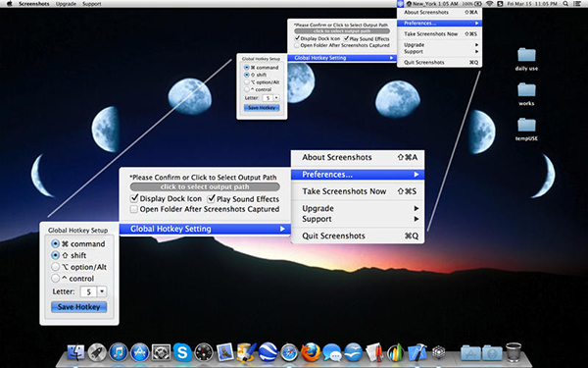Click small Save Hotkey button
This screenshot has width=588, height=368.
coord(262,107)
